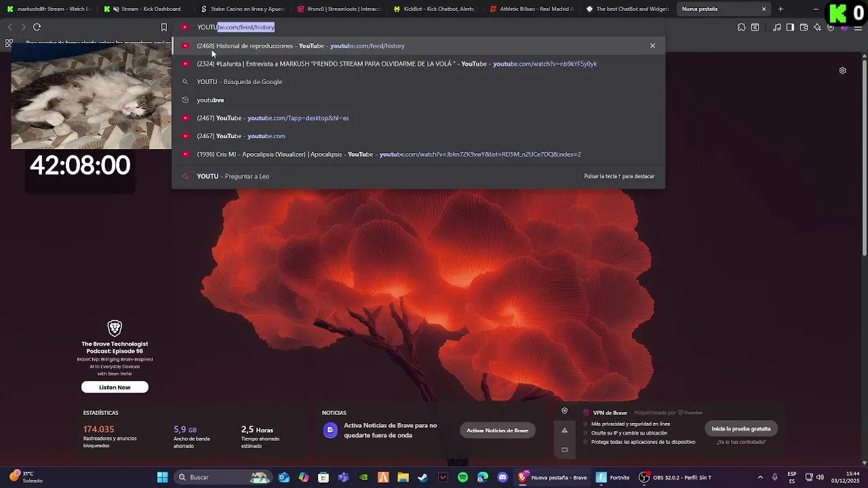Screen dimensions: 868x488
Task: Open Discord from the taskbar
Action: tap(502, 477)
